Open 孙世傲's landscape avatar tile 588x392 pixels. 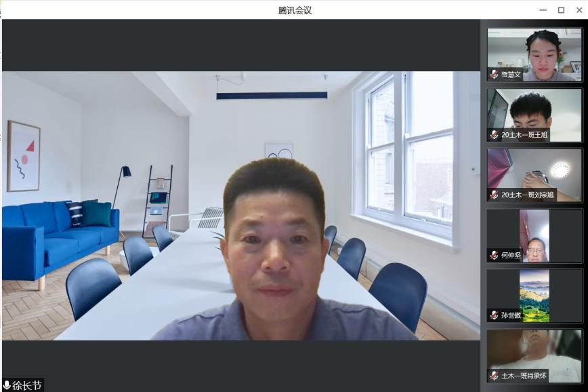pyautogui.click(x=534, y=294)
